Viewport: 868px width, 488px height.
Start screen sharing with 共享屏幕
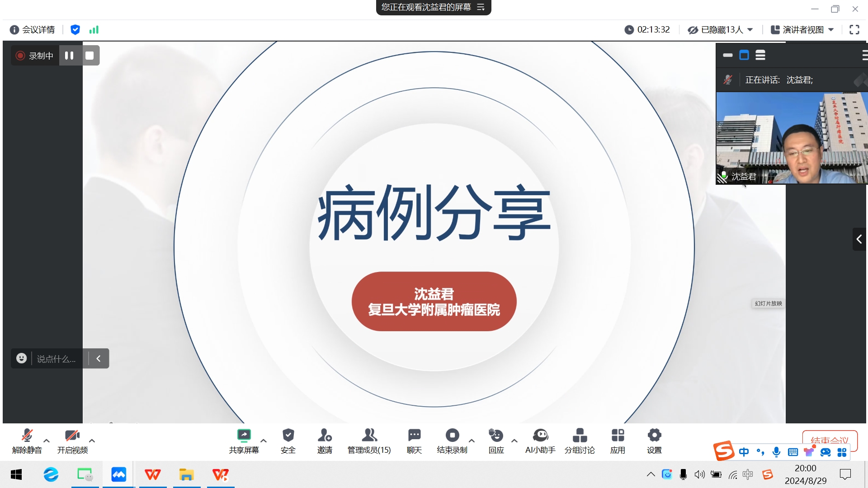[x=244, y=441]
